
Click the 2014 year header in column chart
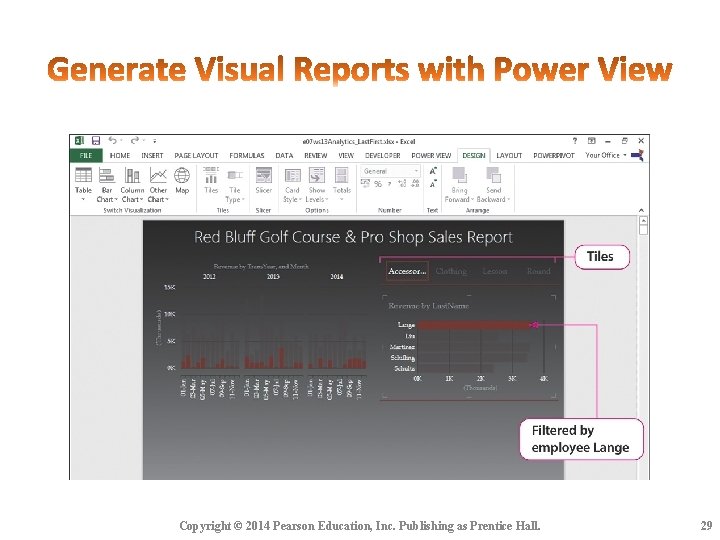[337, 276]
